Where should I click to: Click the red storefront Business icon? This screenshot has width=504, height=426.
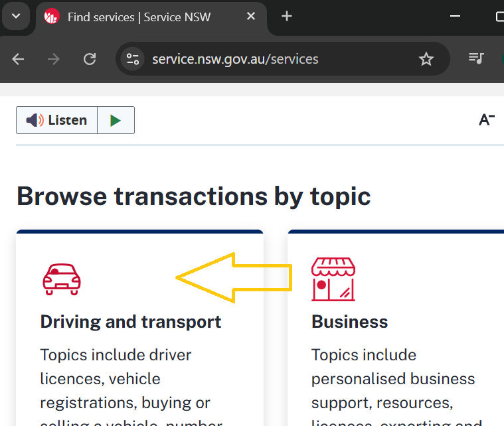point(333,279)
